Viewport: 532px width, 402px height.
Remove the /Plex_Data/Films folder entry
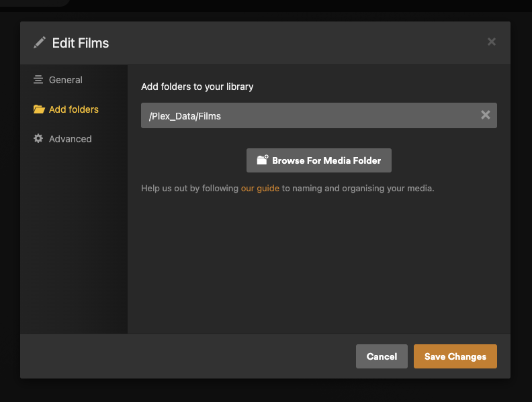point(486,115)
